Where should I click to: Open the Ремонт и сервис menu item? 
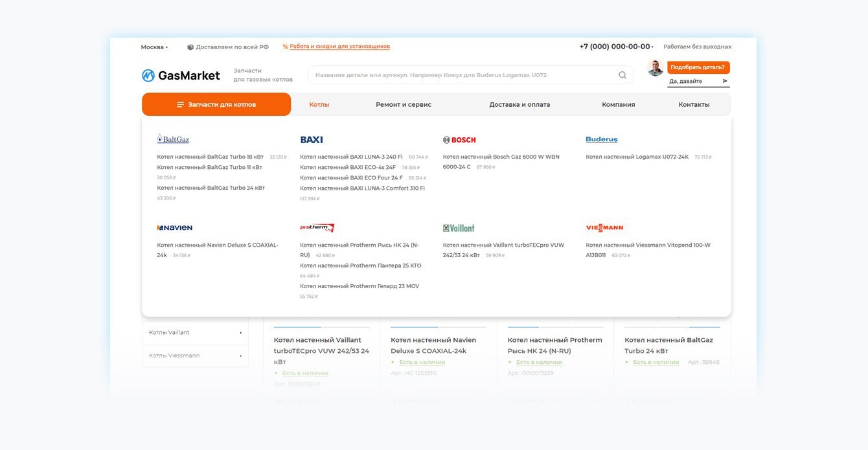pyautogui.click(x=404, y=104)
